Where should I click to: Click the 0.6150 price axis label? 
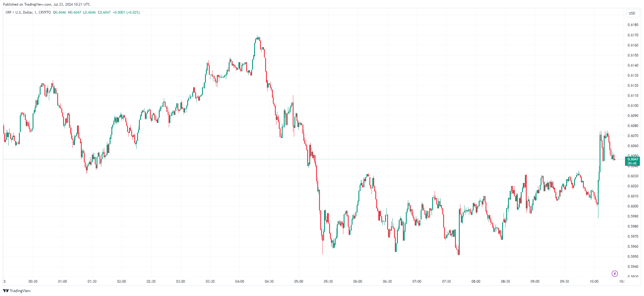pyautogui.click(x=633, y=55)
